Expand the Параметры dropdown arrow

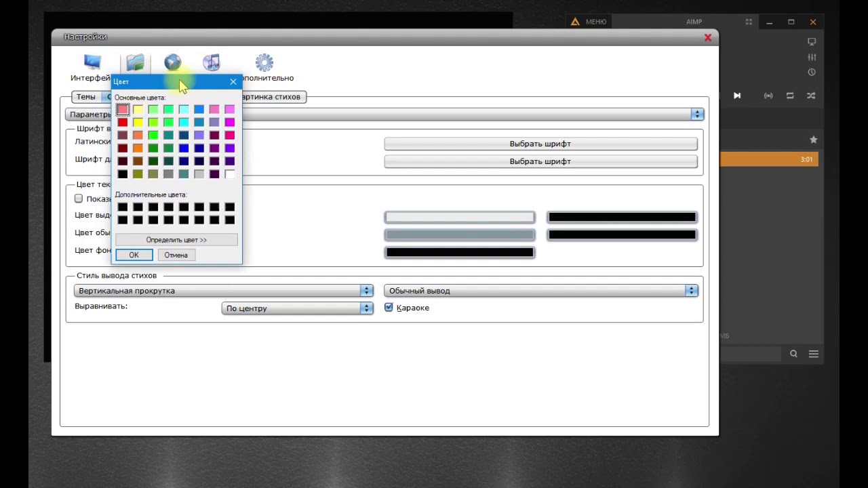[697, 115]
